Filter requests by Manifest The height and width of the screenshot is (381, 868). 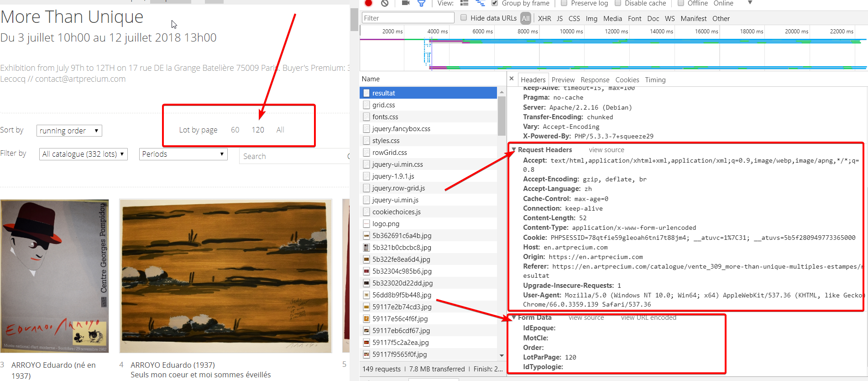click(693, 19)
